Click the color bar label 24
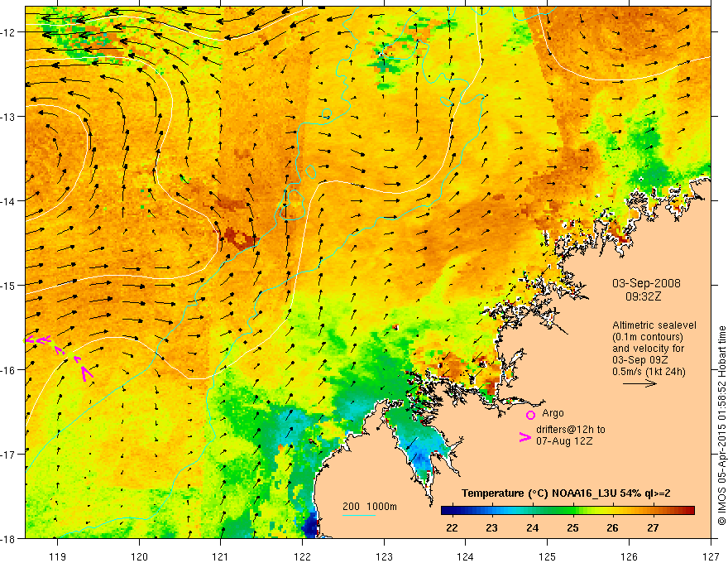This screenshot has width=728, height=563. pyautogui.click(x=533, y=527)
